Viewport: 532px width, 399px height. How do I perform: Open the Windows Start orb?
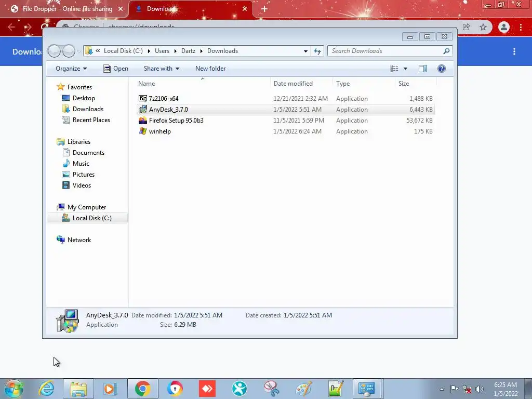tap(14, 389)
